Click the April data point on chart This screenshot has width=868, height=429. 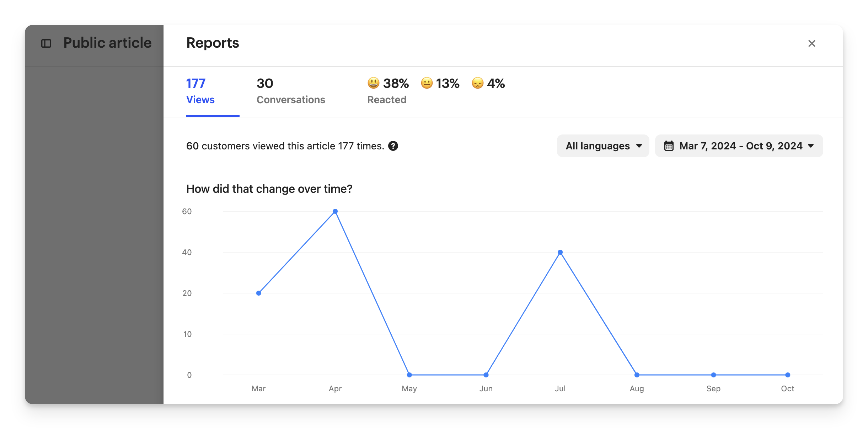click(335, 211)
